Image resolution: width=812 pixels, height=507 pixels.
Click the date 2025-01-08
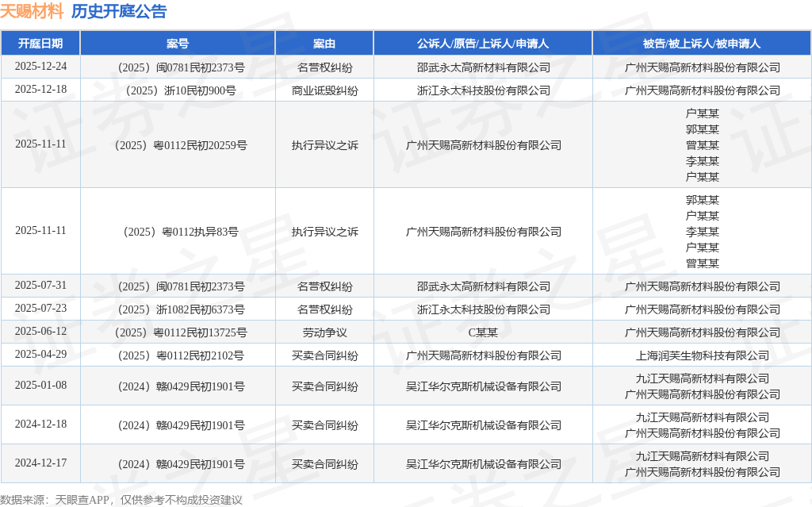(40, 385)
